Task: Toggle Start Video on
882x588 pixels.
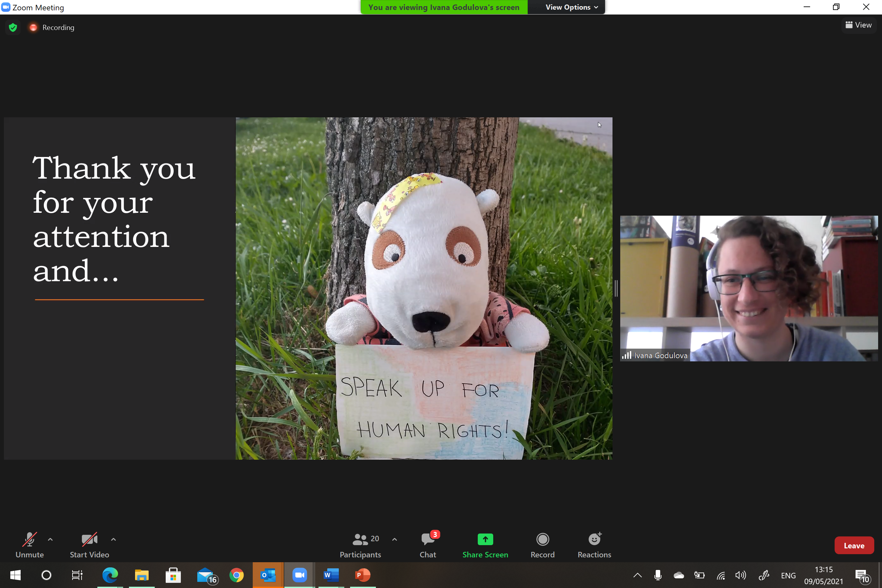Action: [89, 544]
